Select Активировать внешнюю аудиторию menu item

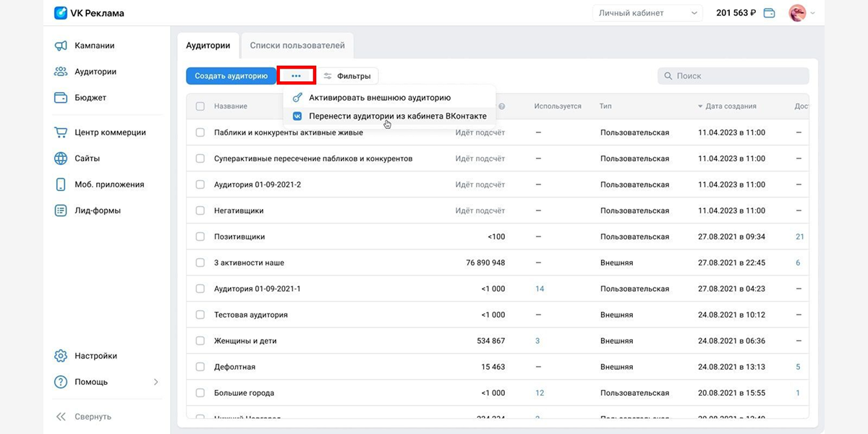(389, 98)
